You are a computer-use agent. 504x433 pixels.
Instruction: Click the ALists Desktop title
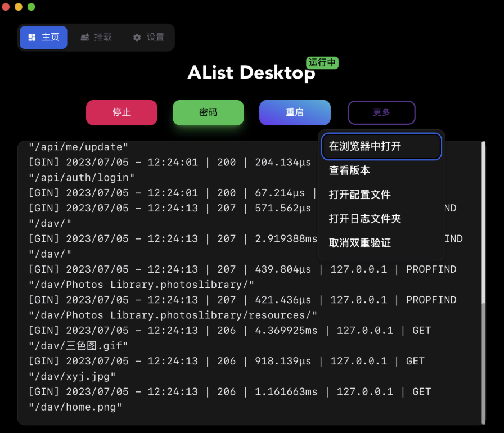point(251,73)
